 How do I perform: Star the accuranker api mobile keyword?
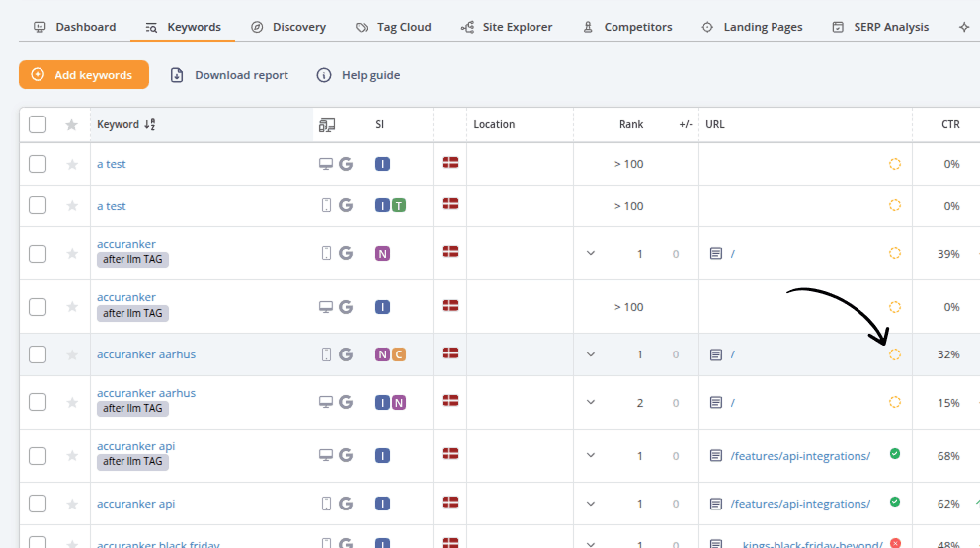72,503
